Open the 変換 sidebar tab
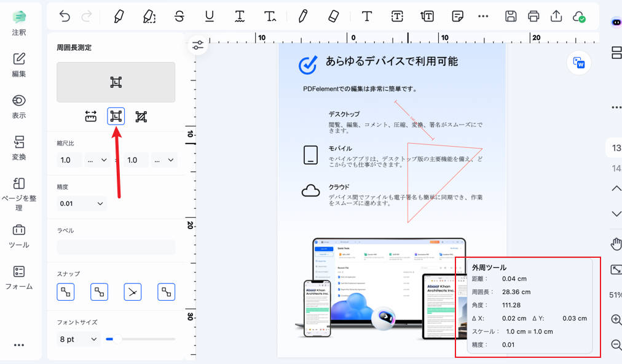This screenshot has height=364, width=622. click(x=19, y=148)
